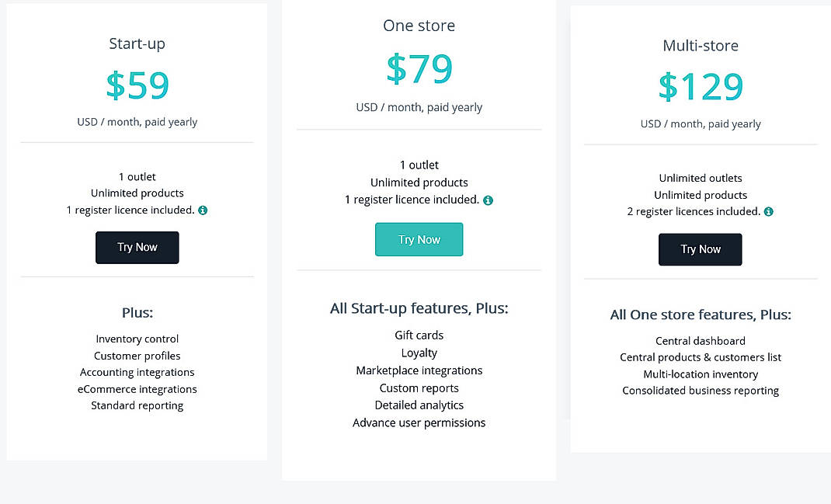This screenshot has width=831, height=504.
Task: Click the Gift cards feature item
Action: click(419, 335)
